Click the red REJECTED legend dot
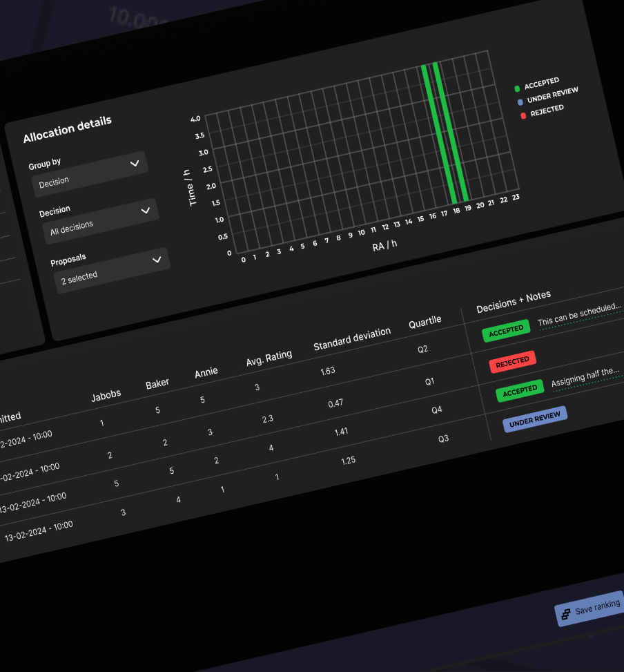Image resolution: width=624 pixels, height=672 pixels. (x=523, y=115)
